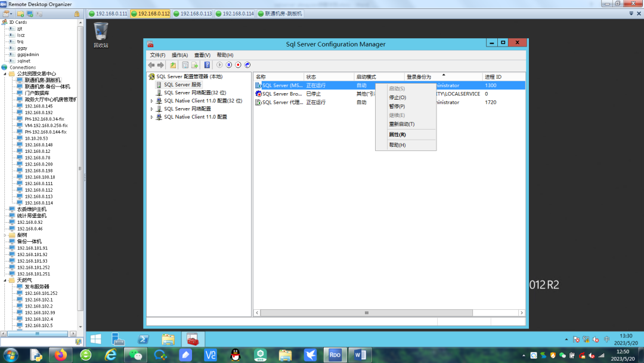
Task: Open Server Manager on remote taskbar
Action: coord(118,339)
